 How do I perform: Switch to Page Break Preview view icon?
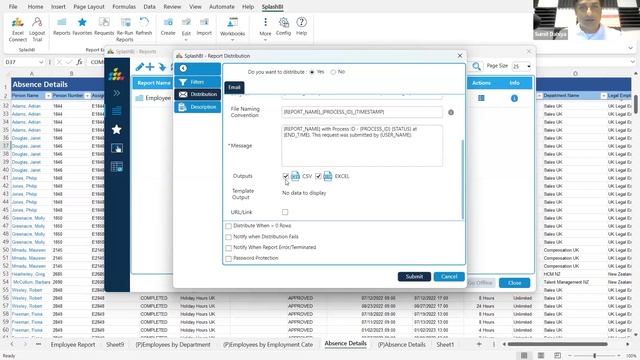(557, 356)
